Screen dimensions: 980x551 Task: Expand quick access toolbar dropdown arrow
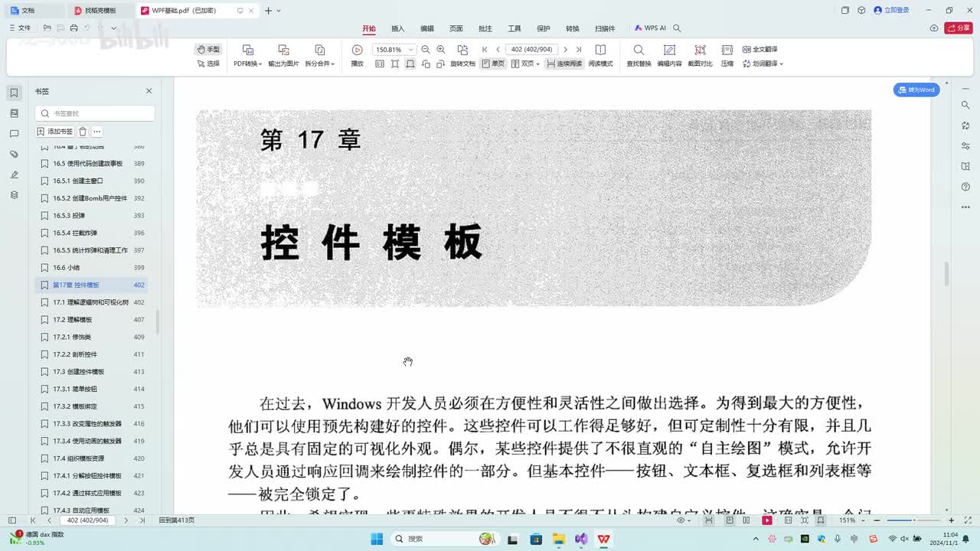click(114, 28)
